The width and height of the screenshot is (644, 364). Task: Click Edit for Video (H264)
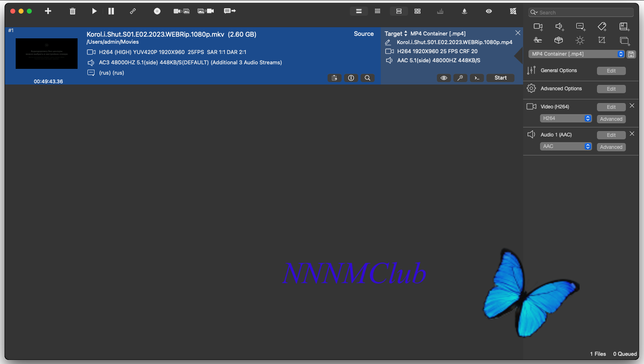click(611, 107)
